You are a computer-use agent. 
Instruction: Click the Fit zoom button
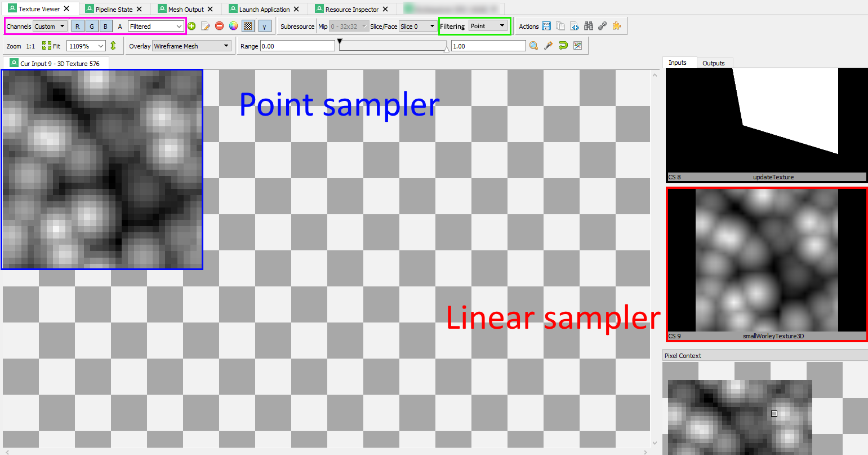coord(51,46)
